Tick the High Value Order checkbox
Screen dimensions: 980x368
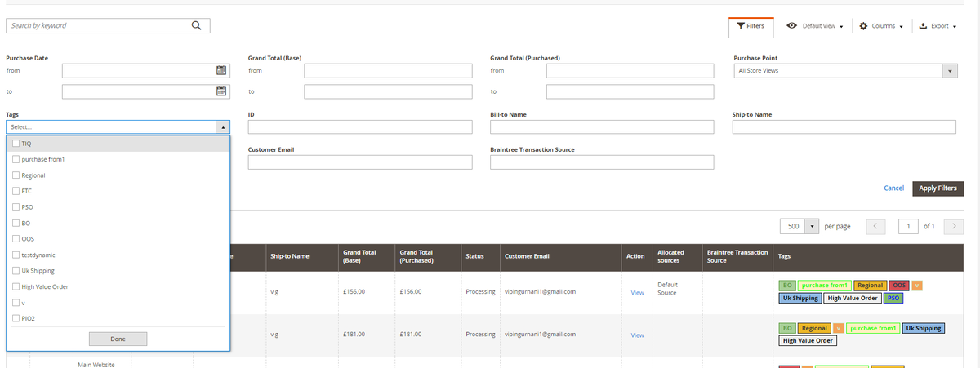pos(16,286)
